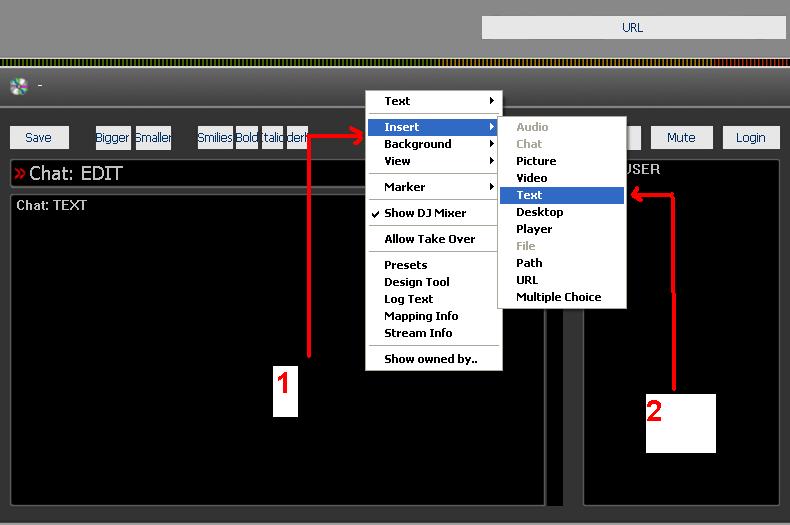
Task: Toggle Bold formatting button
Action: [x=247, y=138]
